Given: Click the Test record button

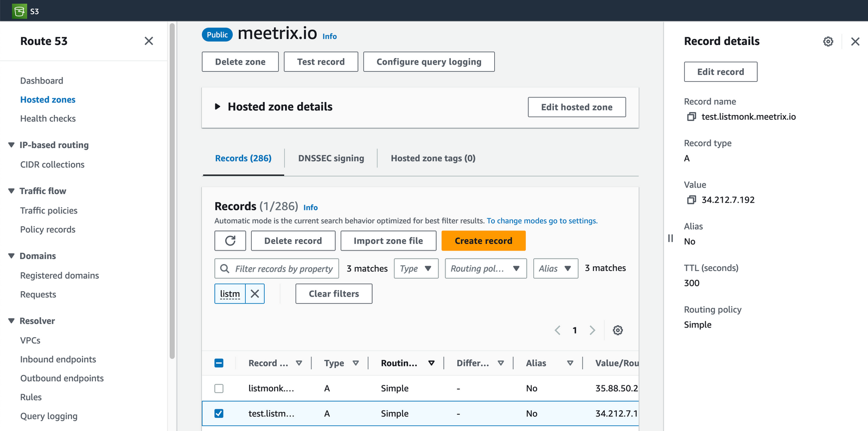Looking at the screenshot, I should pyautogui.click(x=321, y=62).
